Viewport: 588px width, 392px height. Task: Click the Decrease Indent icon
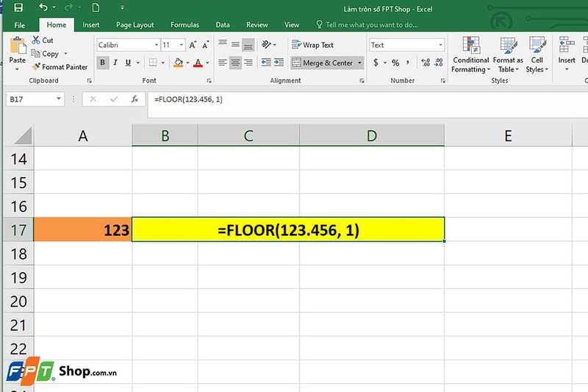tap(266, 63)
